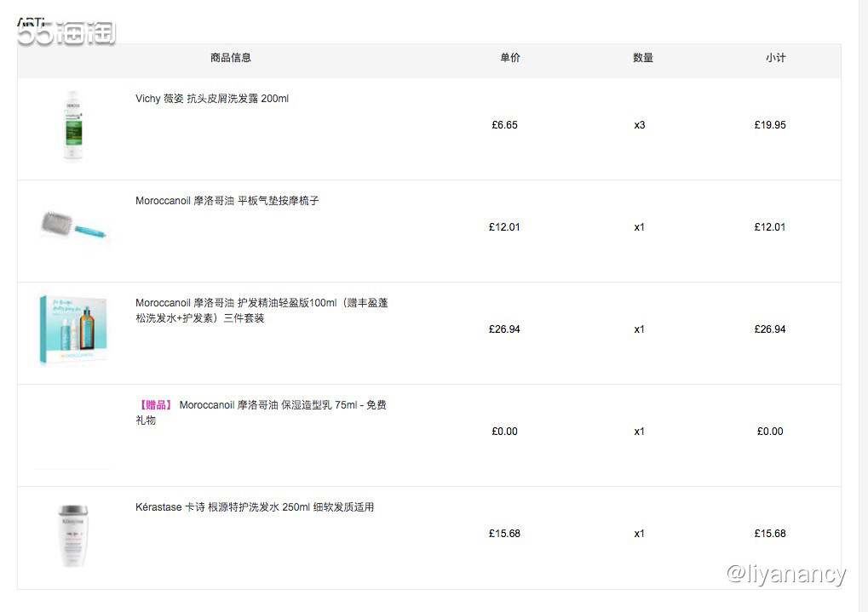Click the 55海淘 logo watermark

(66, 33)
